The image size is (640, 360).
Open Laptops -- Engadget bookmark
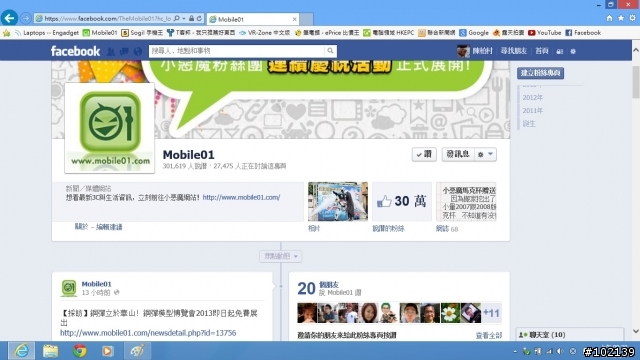point(47,33)
